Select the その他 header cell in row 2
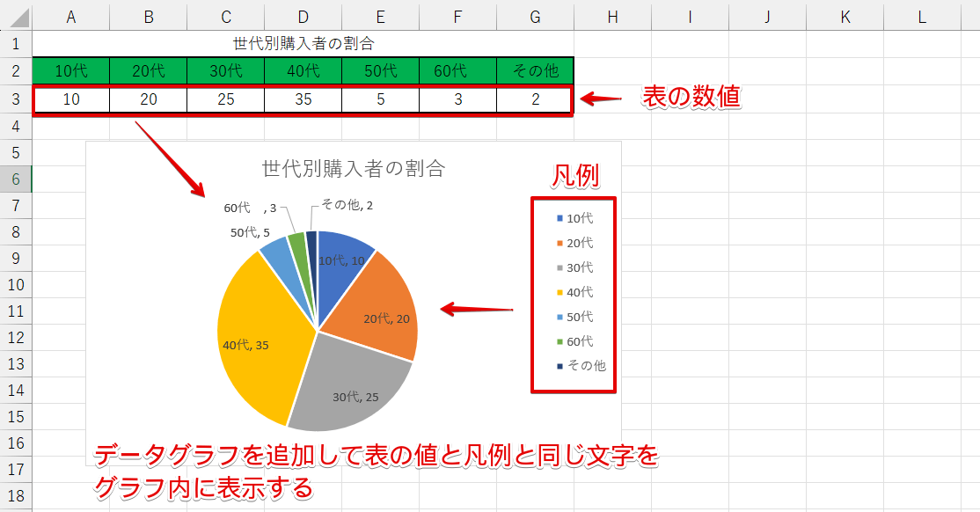Image resolution: width=980 pixels, height=512 pixels. pyautogui.click(x=535, y=72)
